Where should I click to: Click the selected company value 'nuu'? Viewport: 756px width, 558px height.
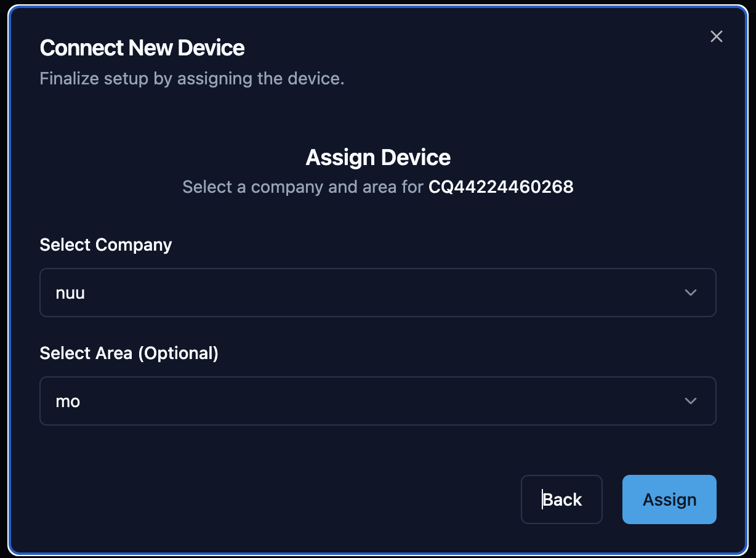(x=70, y=293)
